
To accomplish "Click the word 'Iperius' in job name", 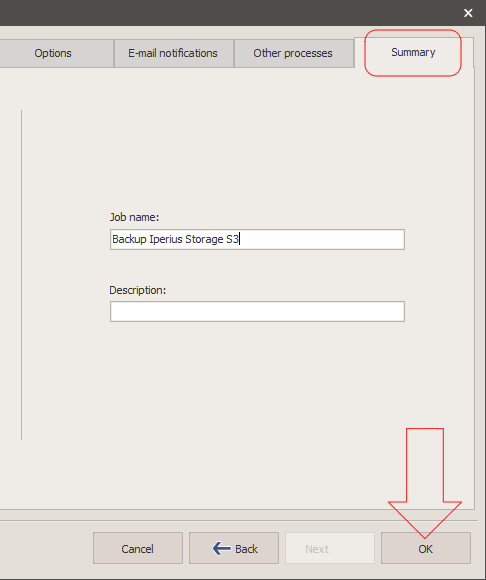I will tap(166, 239).
